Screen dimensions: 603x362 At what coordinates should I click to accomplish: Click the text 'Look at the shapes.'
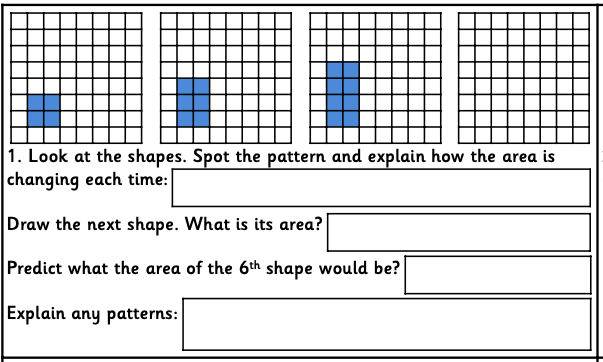(107, 157)
